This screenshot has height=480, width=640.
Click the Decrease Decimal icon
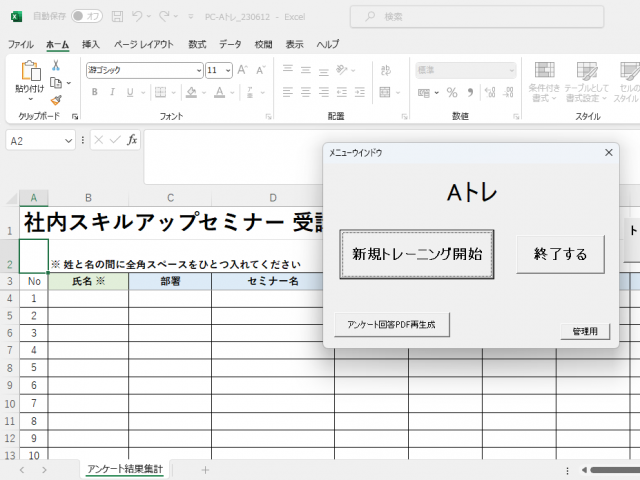(x=508, y=93)
